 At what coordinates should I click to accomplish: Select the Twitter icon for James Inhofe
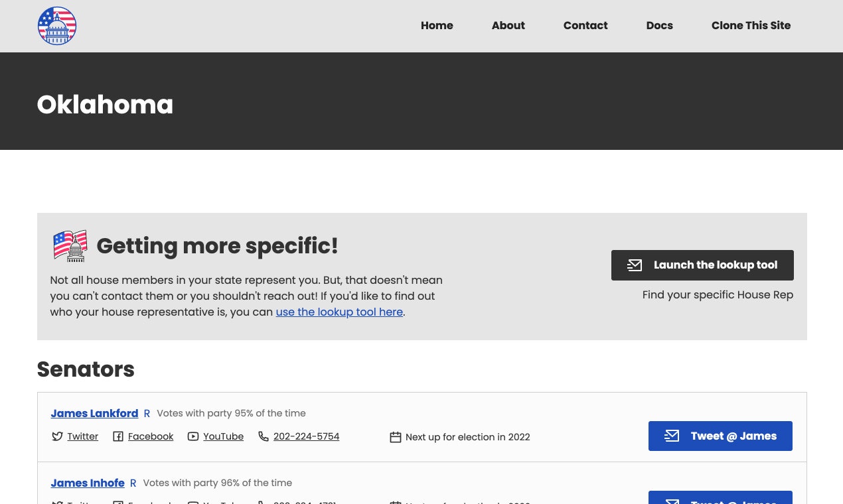pos(58,502)
